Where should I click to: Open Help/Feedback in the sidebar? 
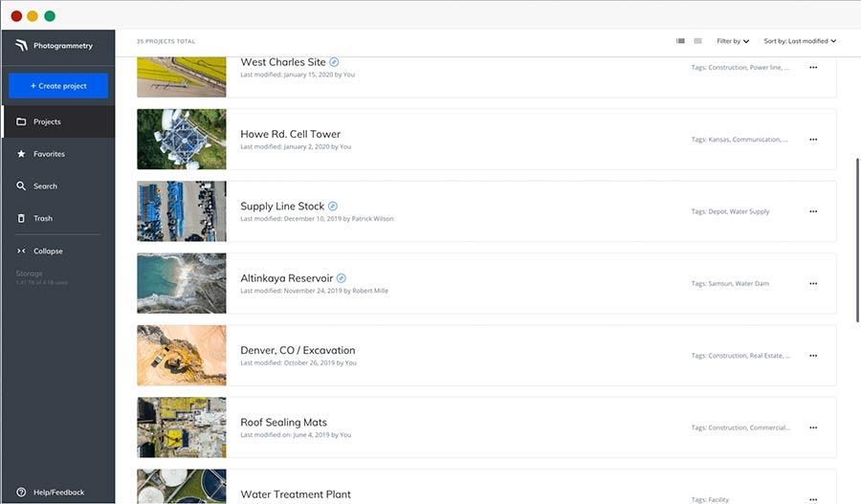pyautogui.click(x=58, y=492)
